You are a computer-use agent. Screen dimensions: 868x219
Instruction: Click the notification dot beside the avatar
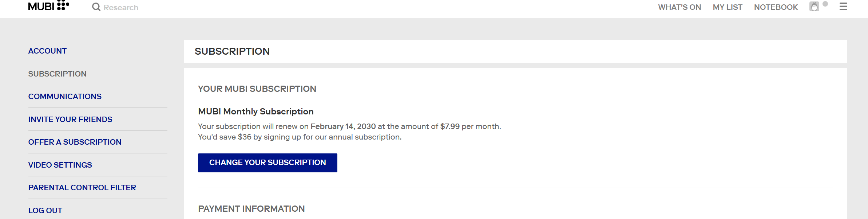pyautogui.click(x=825, y=4)
